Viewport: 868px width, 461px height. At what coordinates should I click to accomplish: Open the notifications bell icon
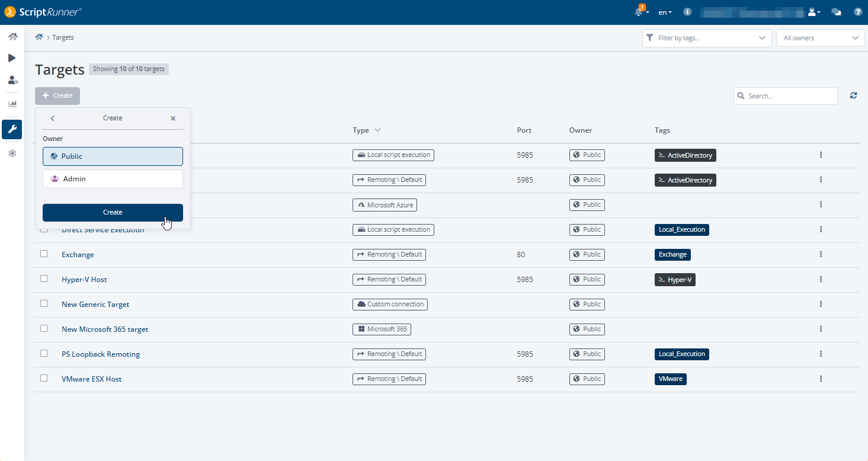(x=639, y=12)
